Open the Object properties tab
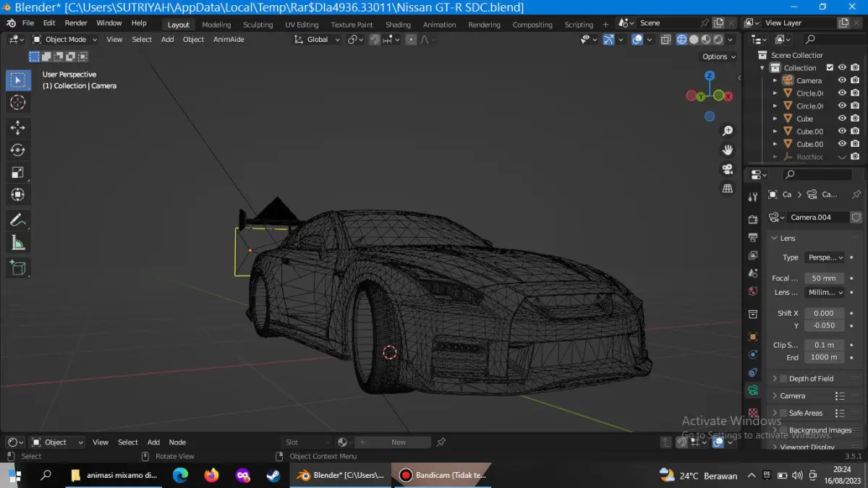This screenshot has width=868, height=488. click(753, 336)
